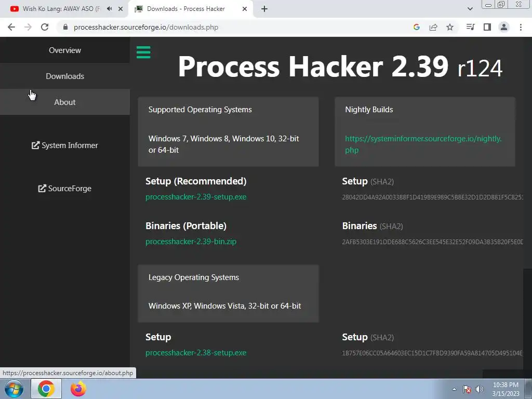Go back using the browser back arrow
Screen dimensions: 532x399
click(11, 27)
